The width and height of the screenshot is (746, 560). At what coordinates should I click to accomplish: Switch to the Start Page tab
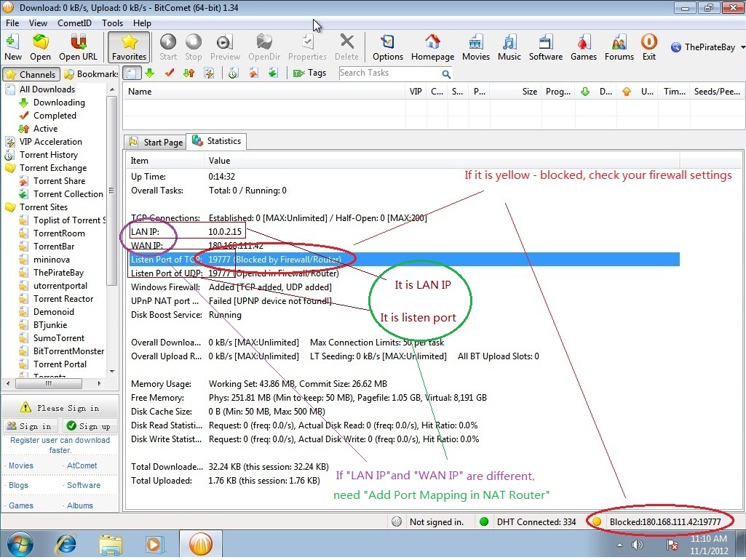tap(156, 142)
